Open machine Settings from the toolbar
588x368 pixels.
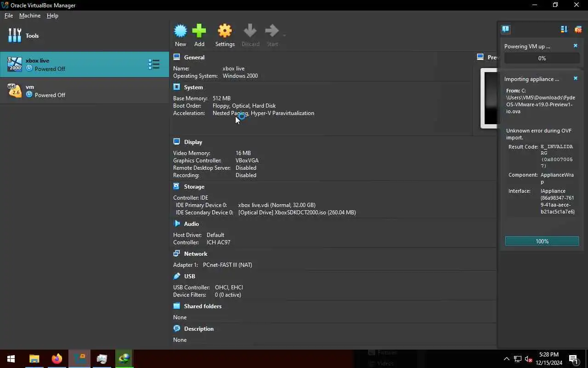click(x=225, y=35)
